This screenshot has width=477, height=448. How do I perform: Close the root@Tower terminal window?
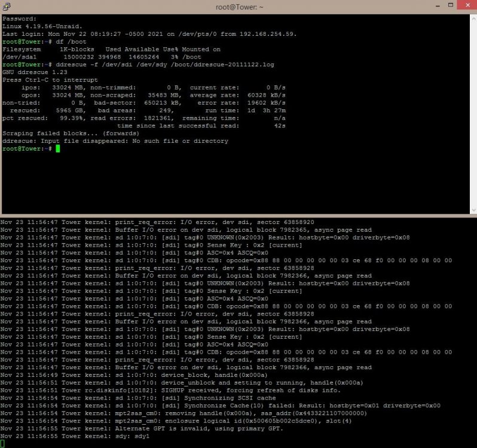click(x=467, y=5)
